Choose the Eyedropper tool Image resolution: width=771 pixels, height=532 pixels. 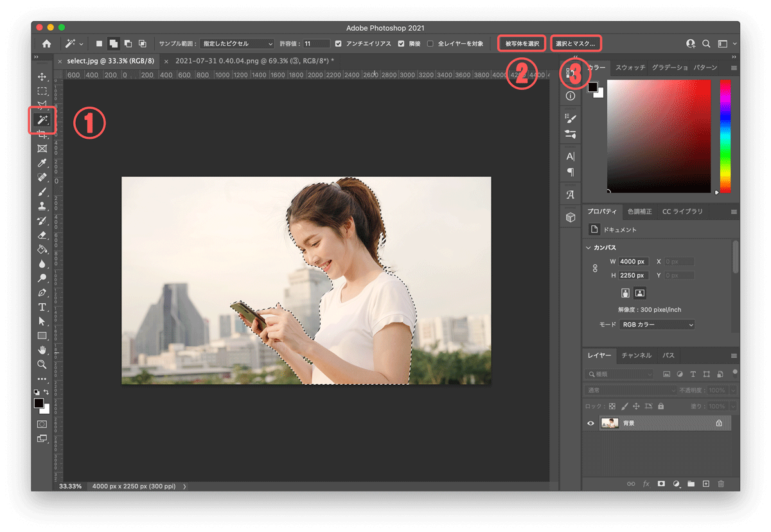pos(42,163)
